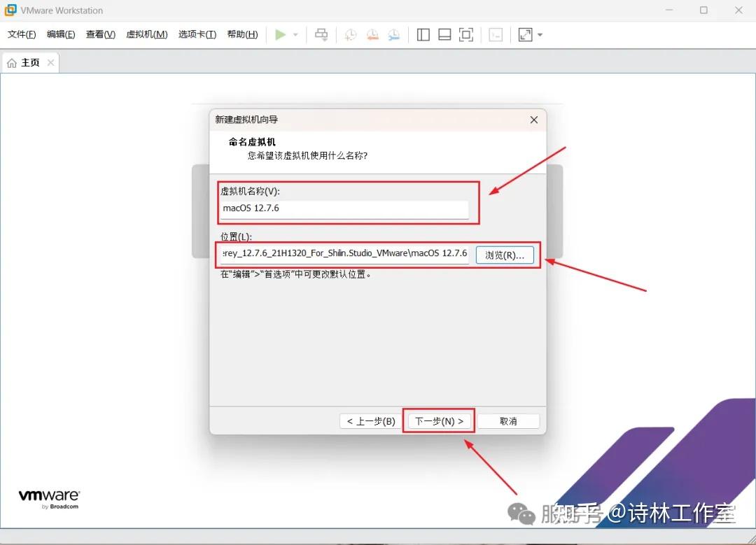Viewport: 756px width, 545px height.
Task: Click the < 上一步(B) back button
Action: [x=371, y=421]
